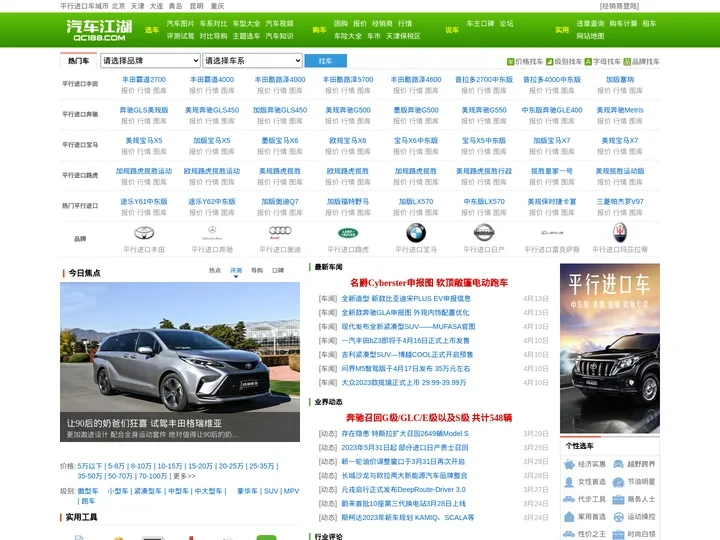Open the 丰田霸道2700 model link
This screenshot has height=540, width=720.
[x=144, y=79]
